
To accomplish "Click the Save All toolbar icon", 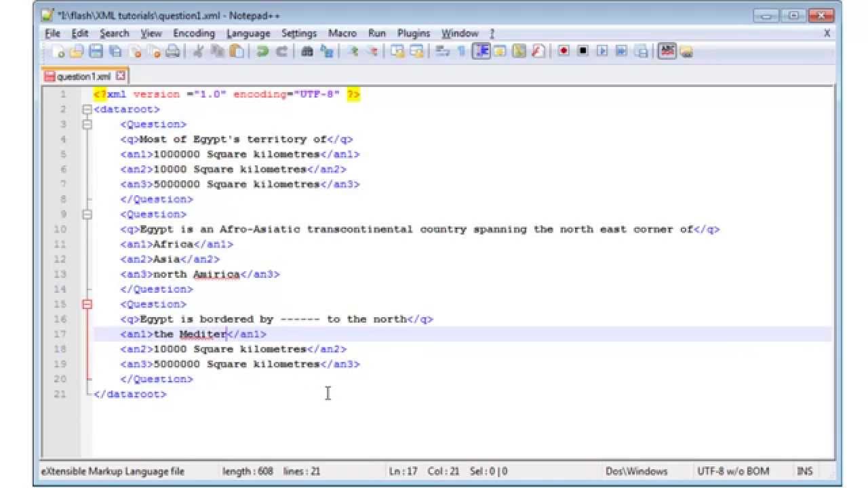I will click(x=115, y=52).
